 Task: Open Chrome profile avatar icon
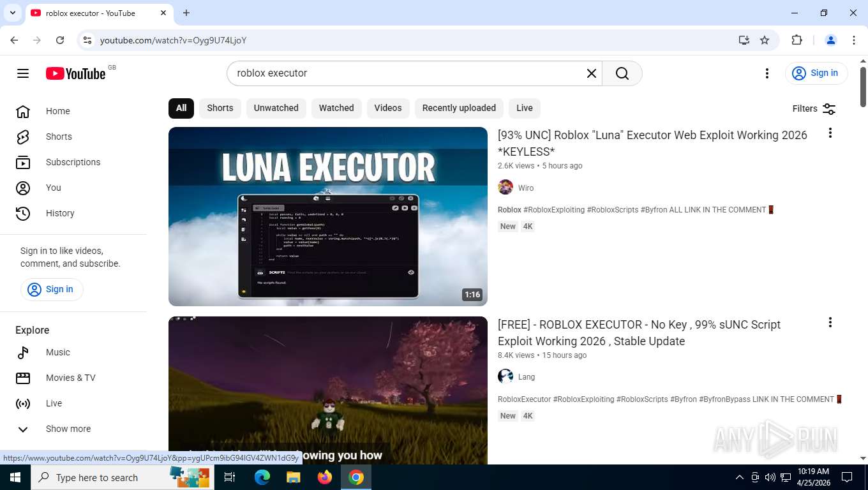pyautogui.click(x=831, y=40)
